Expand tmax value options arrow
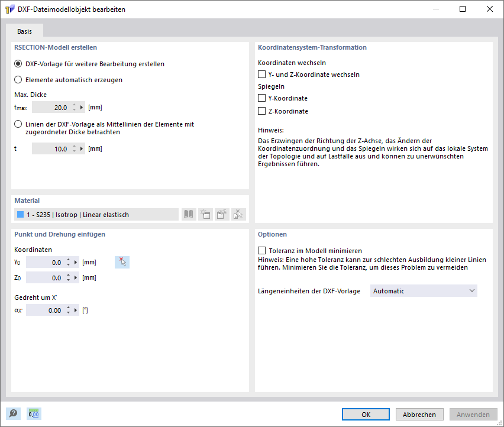 [x=82, y=107]
